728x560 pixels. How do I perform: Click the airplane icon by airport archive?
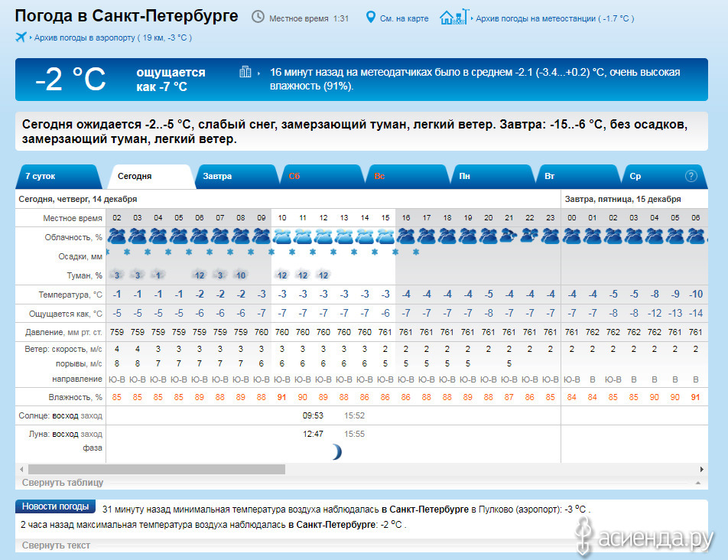pyautogui.click(x=21, y=37)
